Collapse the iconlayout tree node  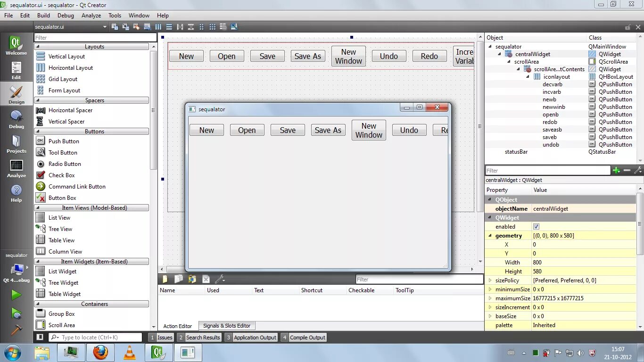coord(528,77)
